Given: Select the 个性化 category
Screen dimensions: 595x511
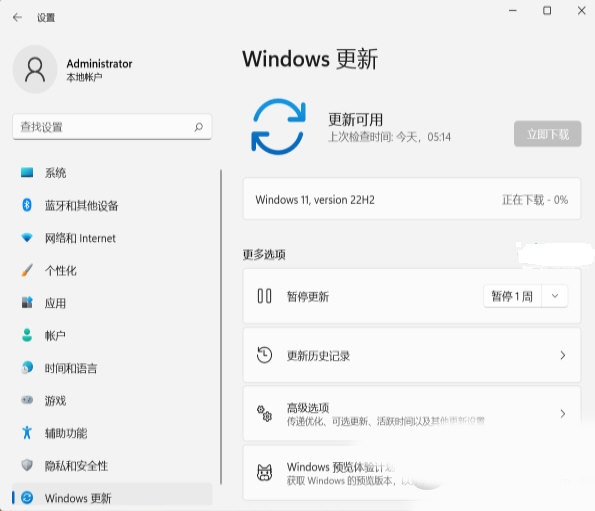Looking at the screenshot, I should (112, 270).
